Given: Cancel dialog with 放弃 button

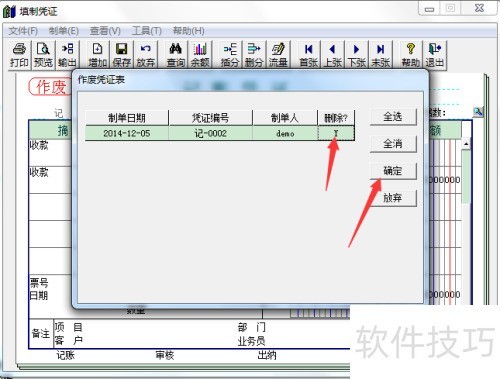Looking at the screenshot, I should pos(393,198).
